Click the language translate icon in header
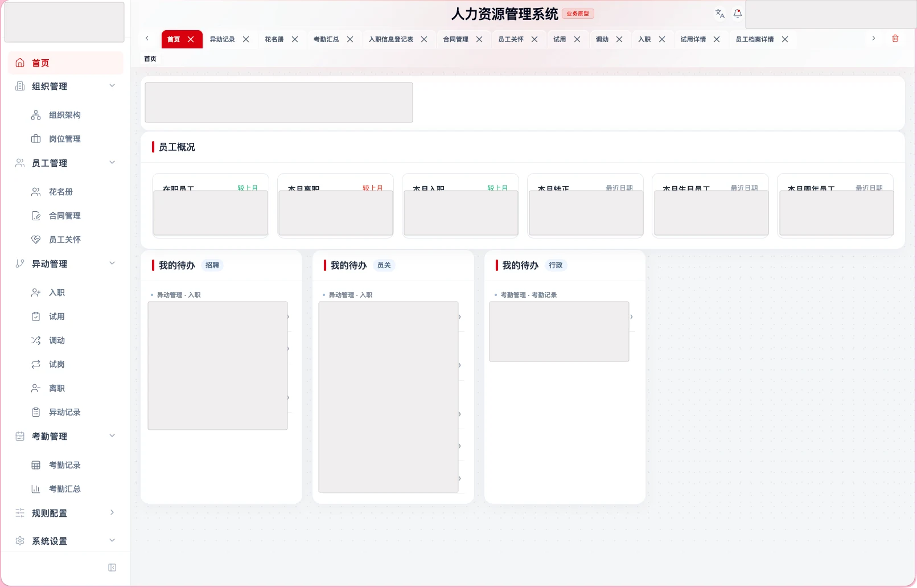The width and height of the screenshot is (917, 588). 720,14
